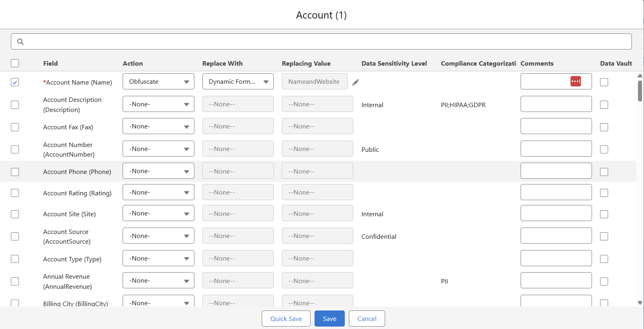Open Action dropdown for Account Fax
The image size is (644, 329).
coord(158,126)
